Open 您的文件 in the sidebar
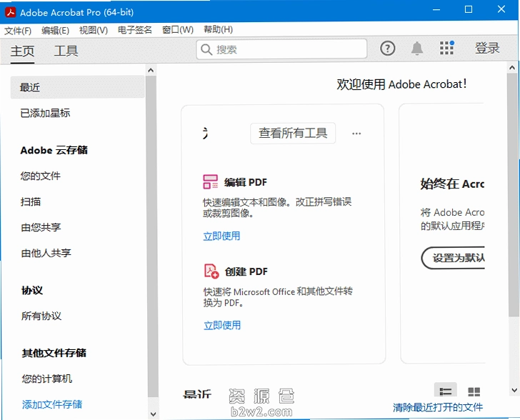 [41, 176]
